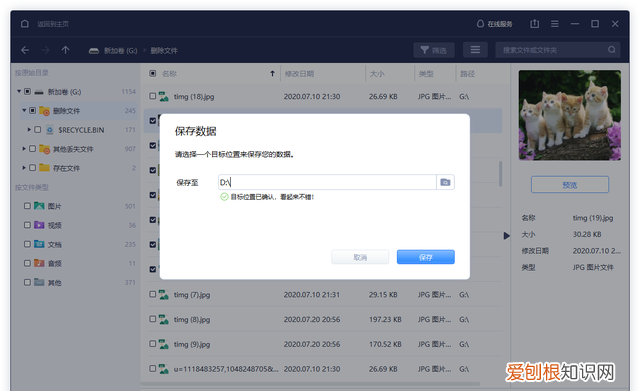Sort by the size column header
The width and height of the screenshot is (640, 391).
click(377, 74)
